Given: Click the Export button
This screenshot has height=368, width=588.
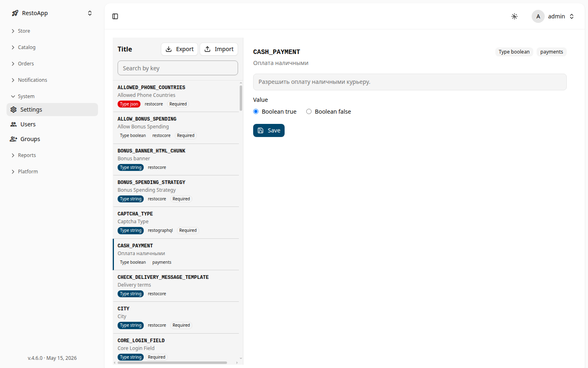Looking at the screenshot, I should point(180,49).
